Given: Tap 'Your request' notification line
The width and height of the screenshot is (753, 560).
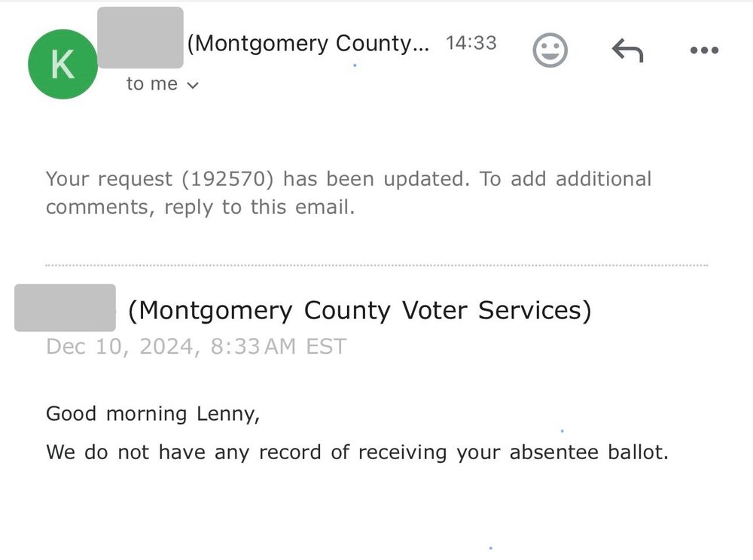Looking at the screenshot, I should (348, 179).
